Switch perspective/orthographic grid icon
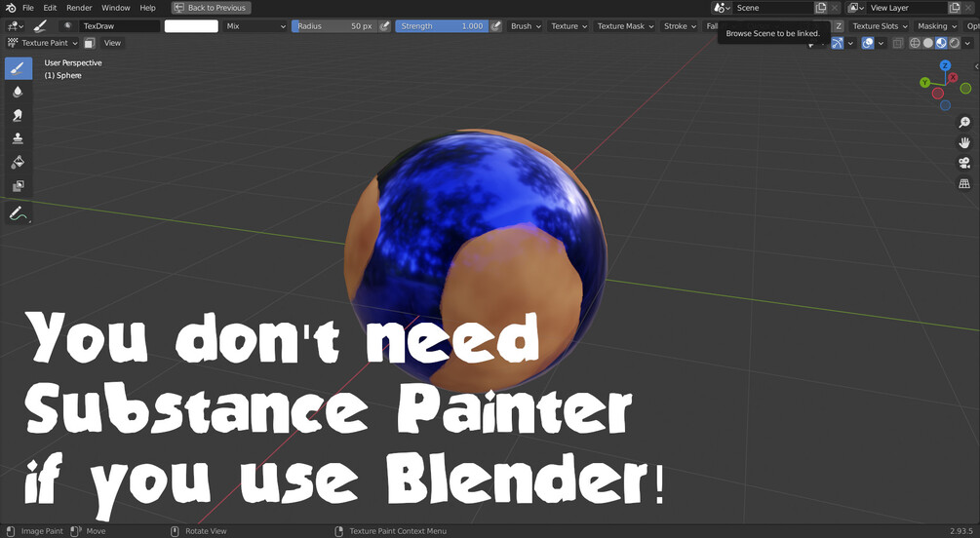Image resolution: width=980 pixels, height=538 pixels. (964, 183)
